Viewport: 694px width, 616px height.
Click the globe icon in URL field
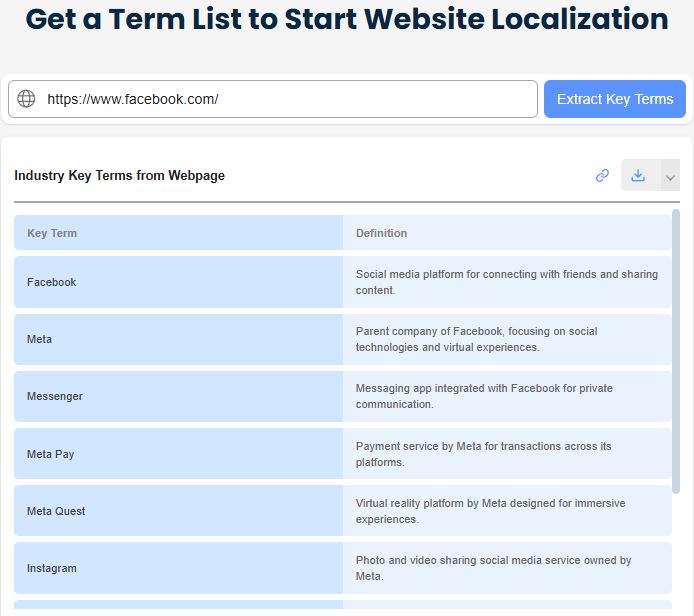pos(26,99)
